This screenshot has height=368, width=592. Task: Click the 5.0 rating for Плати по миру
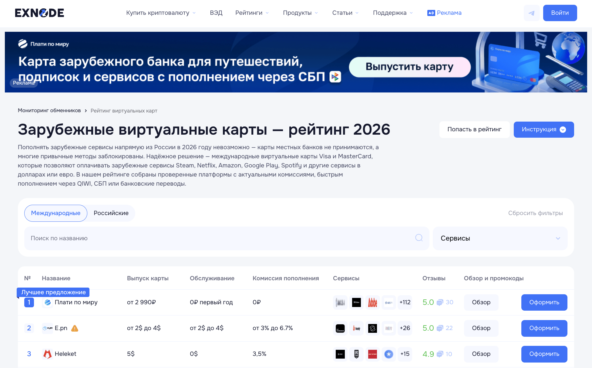[x=428, y=302]
